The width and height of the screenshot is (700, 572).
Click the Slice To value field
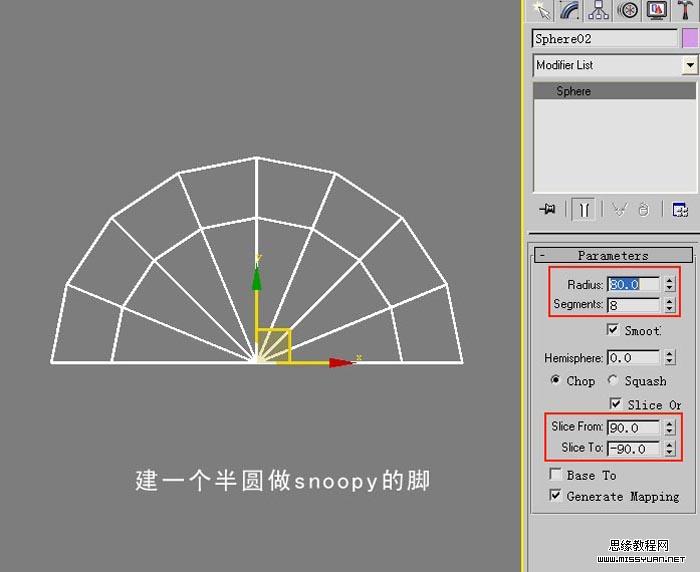pos(633,448)
